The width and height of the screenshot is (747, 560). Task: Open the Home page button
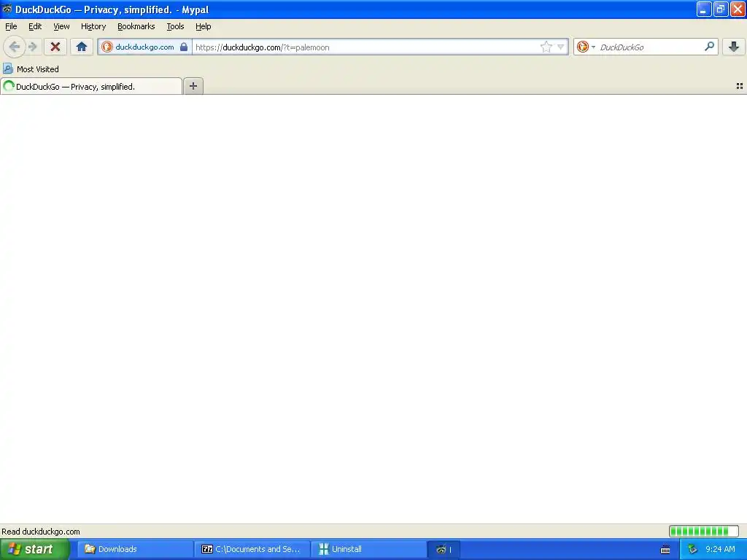click(x=82, y=47)
